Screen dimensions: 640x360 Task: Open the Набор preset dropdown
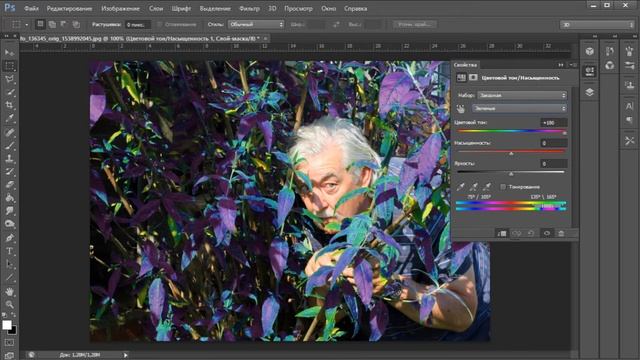click(x=522, y=95)
